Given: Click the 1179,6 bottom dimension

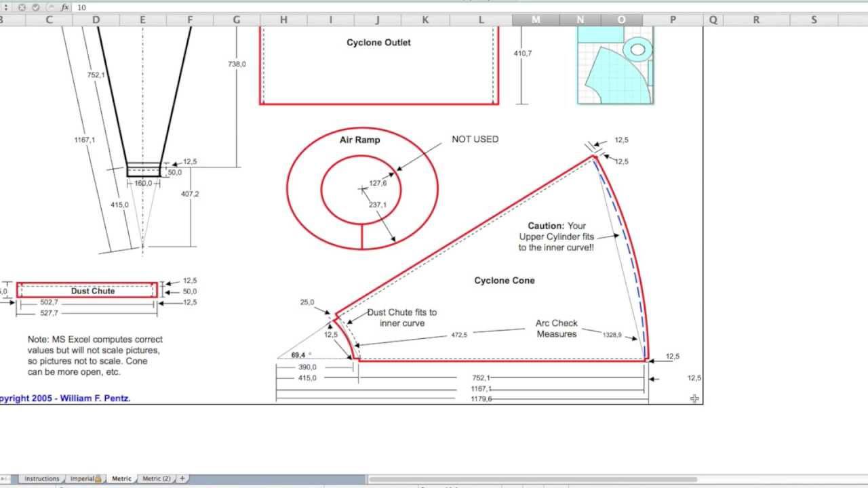Looking at the screenshot, I should (481, 399).
